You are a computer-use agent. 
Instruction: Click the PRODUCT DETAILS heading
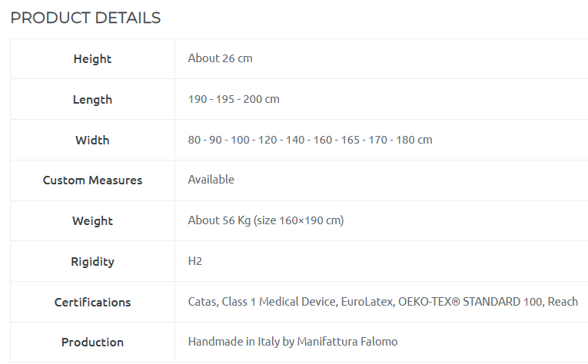(85, 18)
